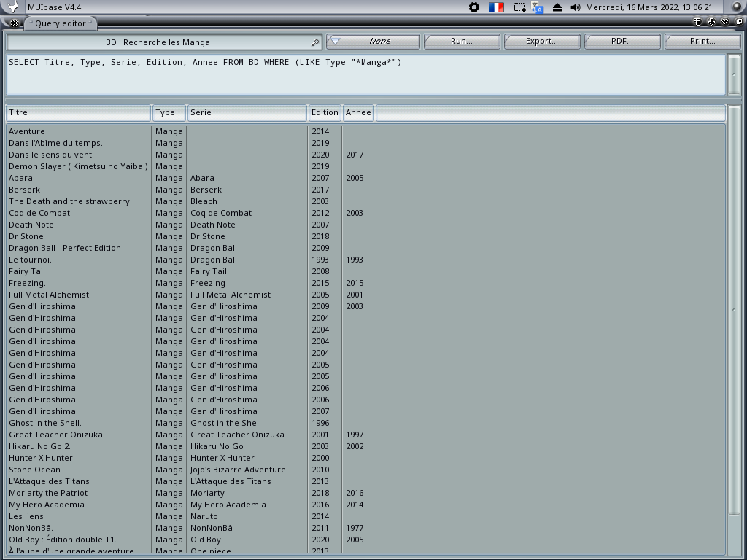Open the translation tool icon
747x560 pixels.
tap(538, 7)
